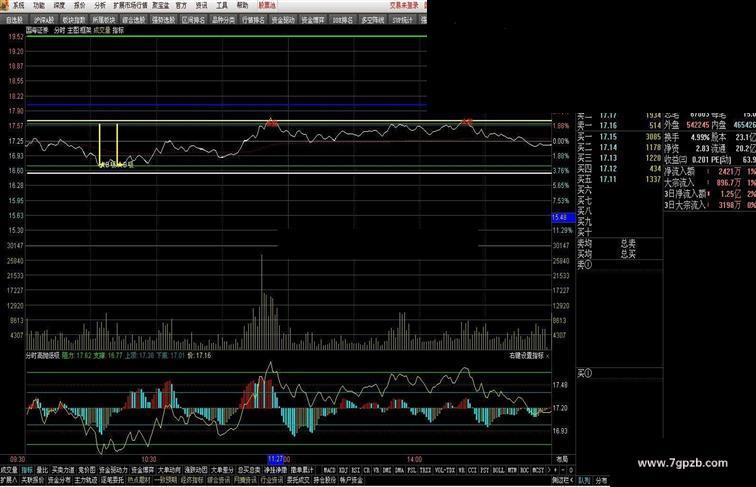Select the RSI indicator button
The width and height of the screenshot is (756, 487).
356,470
